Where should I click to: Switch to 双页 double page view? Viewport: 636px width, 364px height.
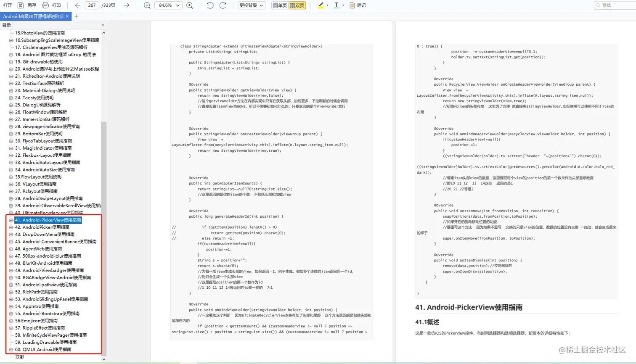297,5
